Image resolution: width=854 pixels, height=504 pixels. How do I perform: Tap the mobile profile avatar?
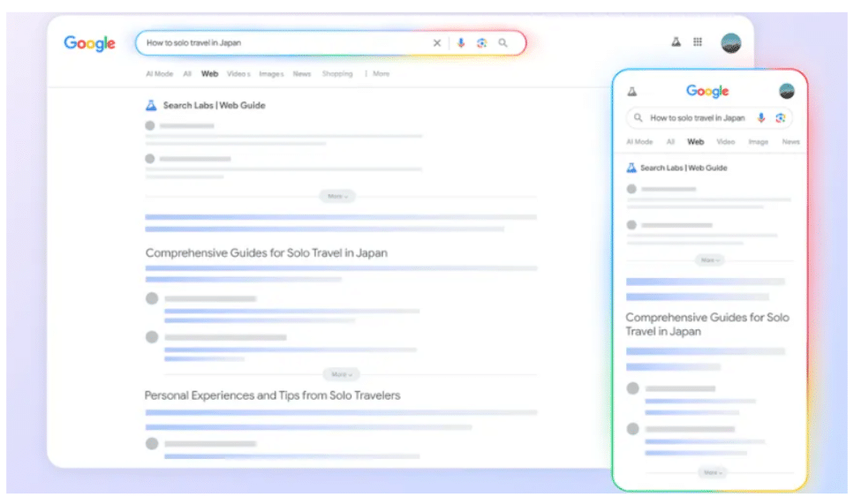(787, 91)
